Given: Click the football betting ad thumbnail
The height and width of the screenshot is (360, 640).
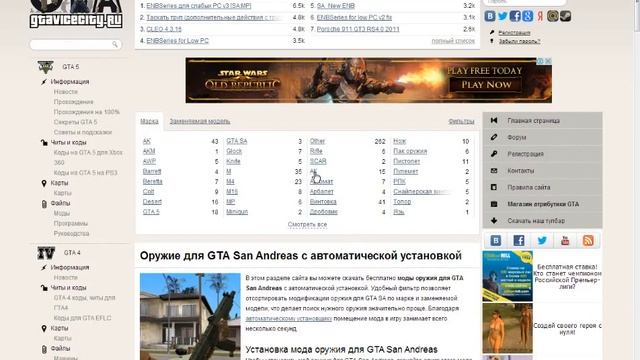Looking at the screenshot, I should (507, 276).
